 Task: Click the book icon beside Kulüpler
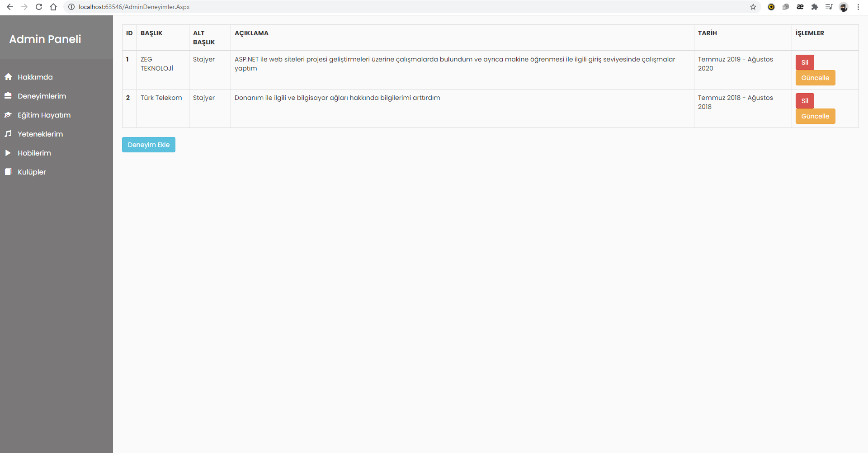coord(8,172)
